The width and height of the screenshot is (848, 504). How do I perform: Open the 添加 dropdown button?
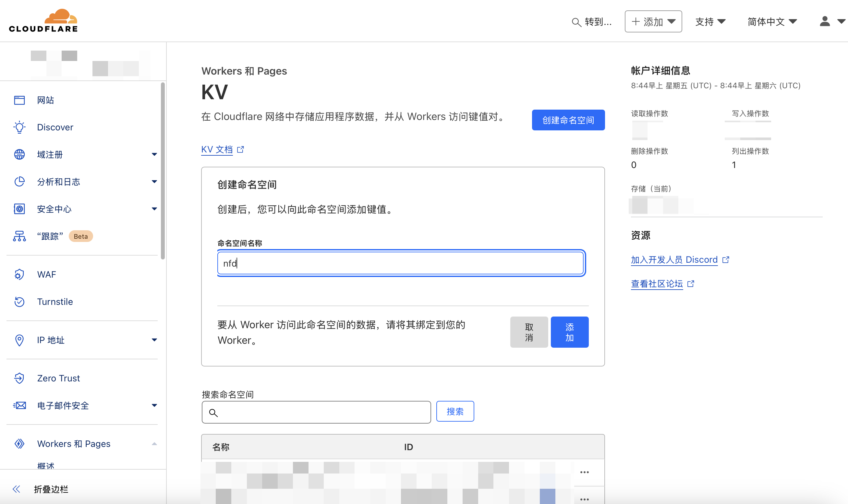coord(653,21)
